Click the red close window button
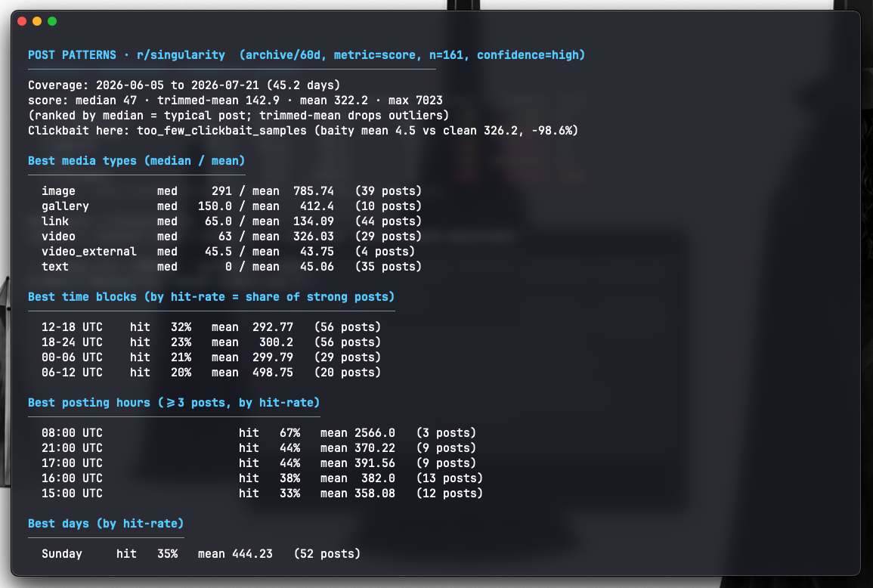This screenshot has height=588, width=873. click(x=22, y=21)
